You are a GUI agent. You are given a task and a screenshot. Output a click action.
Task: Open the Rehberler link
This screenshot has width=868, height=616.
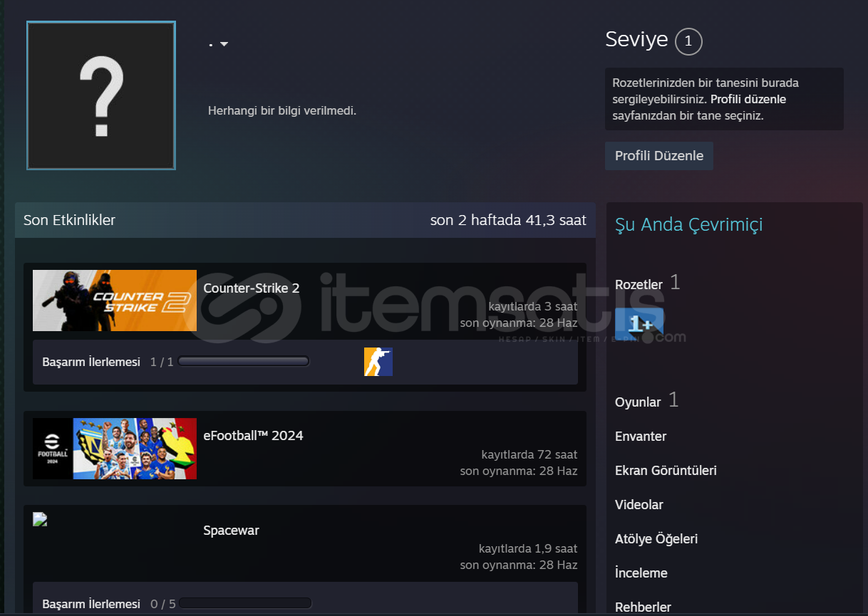(x=643, y=607)
